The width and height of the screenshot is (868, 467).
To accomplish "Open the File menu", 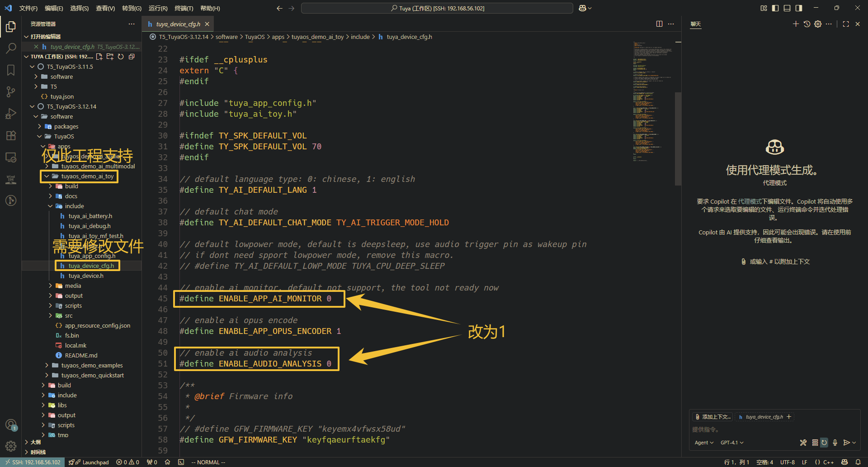I will (28, 8).
